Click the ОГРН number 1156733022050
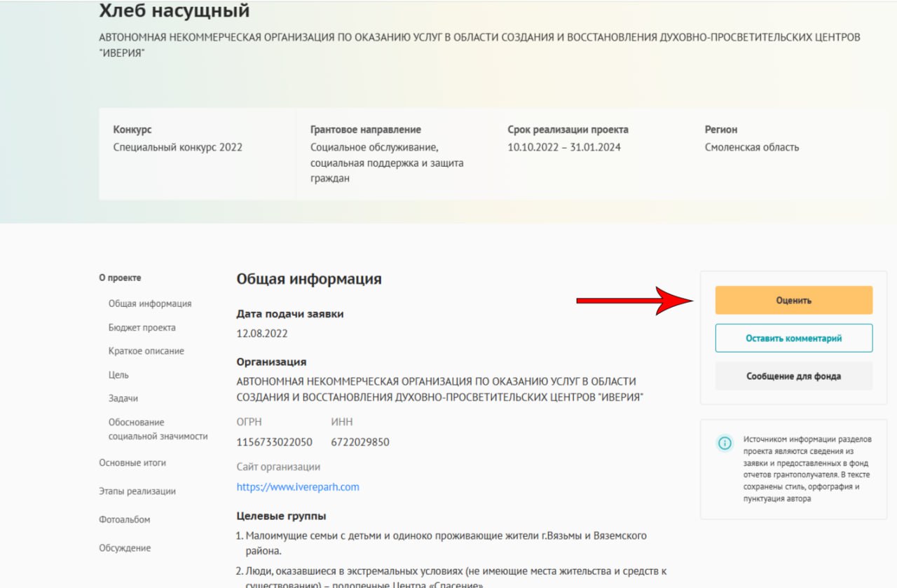Screen dimensions: 897x588 275,442
